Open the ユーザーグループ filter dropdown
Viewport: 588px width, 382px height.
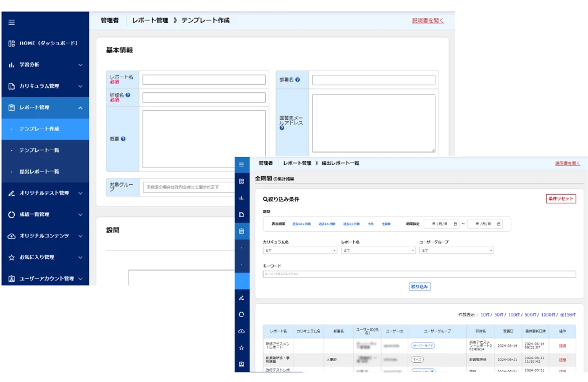pyautogui.click(x=456, y=251)
